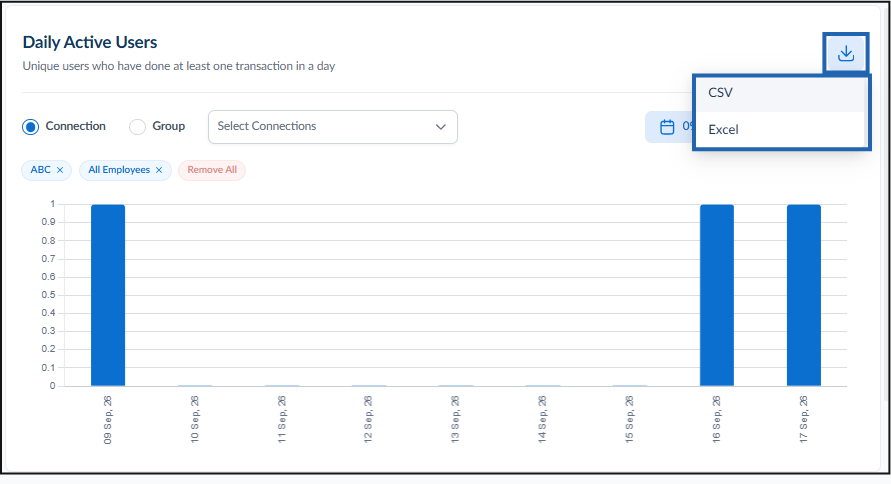Click the 10 Sep axis label
Viewport: 891px width, 484px height.
coord(194,419)
